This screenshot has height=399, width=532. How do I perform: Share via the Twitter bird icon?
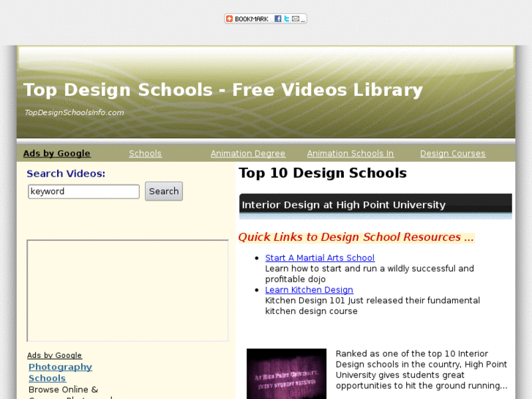pyautogui.click(x=287, y=19)
